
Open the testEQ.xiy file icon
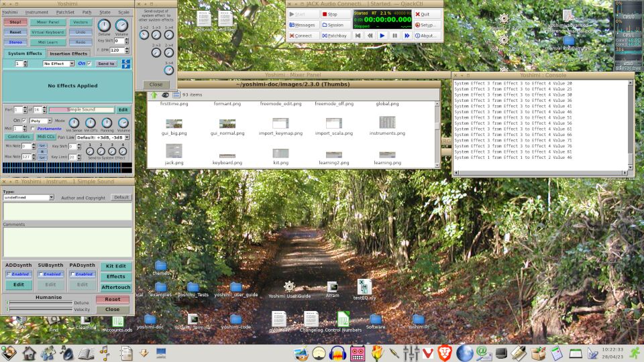click(x=364, y=287)
